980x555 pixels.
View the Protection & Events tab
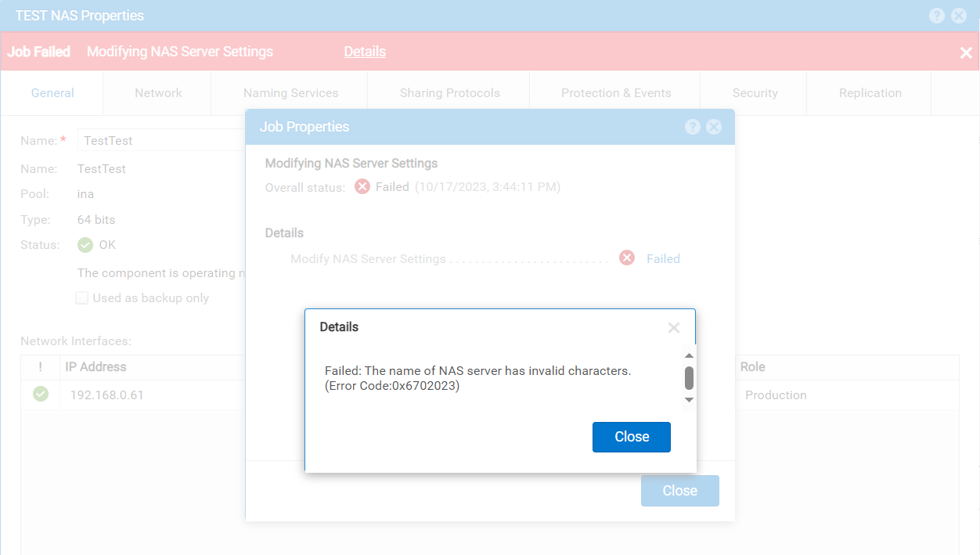click(615, 92)
